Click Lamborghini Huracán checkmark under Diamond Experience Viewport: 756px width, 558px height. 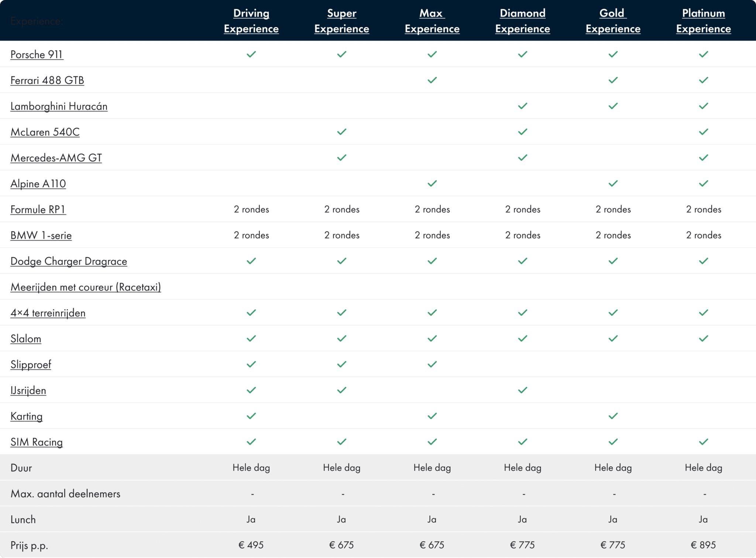click(523, 106)
